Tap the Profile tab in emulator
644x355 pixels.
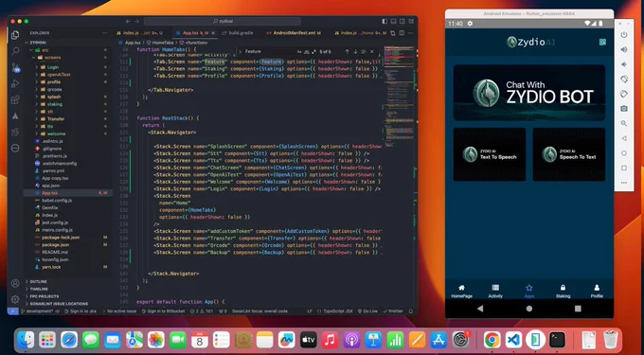597,292
